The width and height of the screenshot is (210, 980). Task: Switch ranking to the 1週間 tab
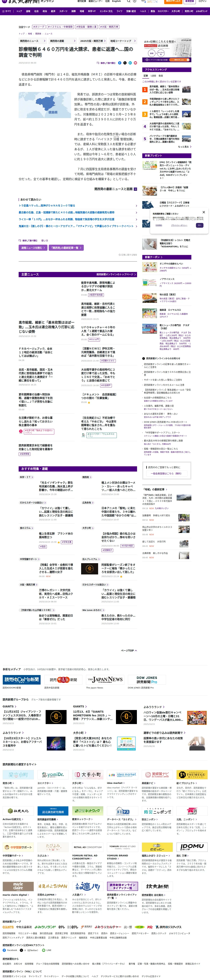click(x=153, y=76)
